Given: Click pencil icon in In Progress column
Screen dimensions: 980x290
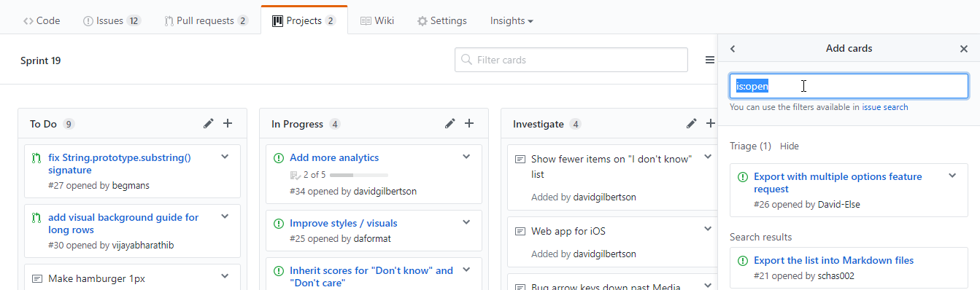Looking at the screenshot, I should [x=450, y=124].
